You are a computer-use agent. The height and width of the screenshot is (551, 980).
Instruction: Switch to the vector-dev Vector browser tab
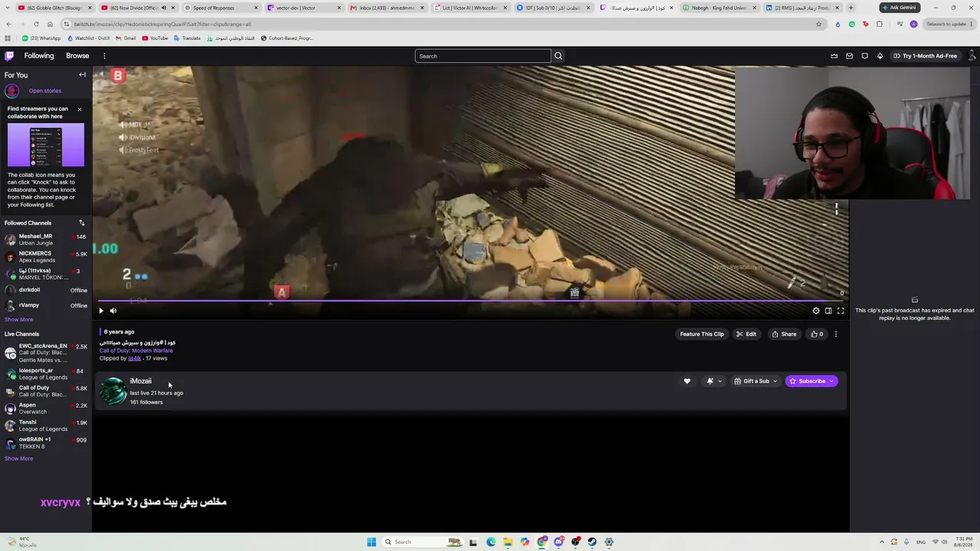point(303,8)
